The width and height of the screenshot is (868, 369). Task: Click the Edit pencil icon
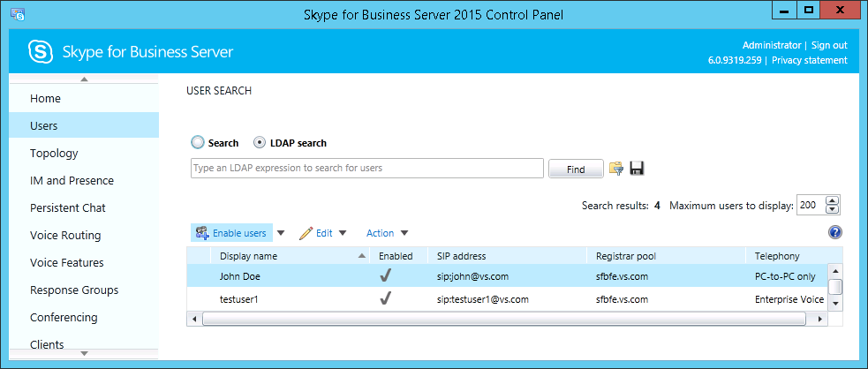tap(306, 233)
